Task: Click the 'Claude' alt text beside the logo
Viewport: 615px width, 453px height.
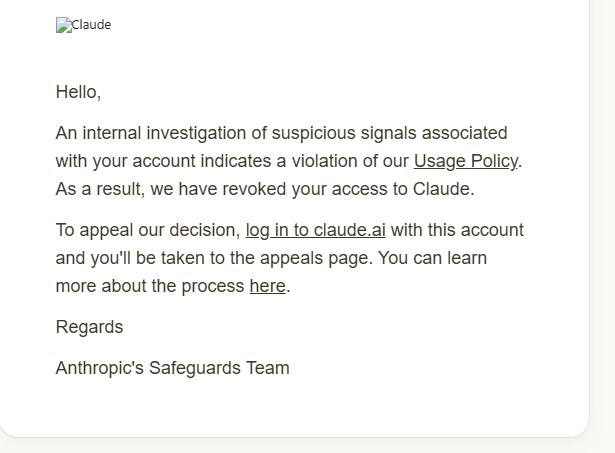Action: (x=91, y=25)
